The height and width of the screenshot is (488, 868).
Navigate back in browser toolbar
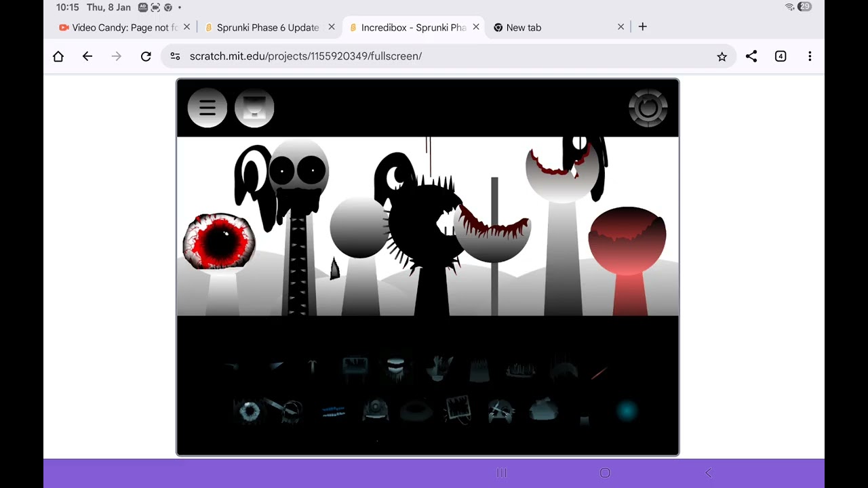click(x=87, y=56)
